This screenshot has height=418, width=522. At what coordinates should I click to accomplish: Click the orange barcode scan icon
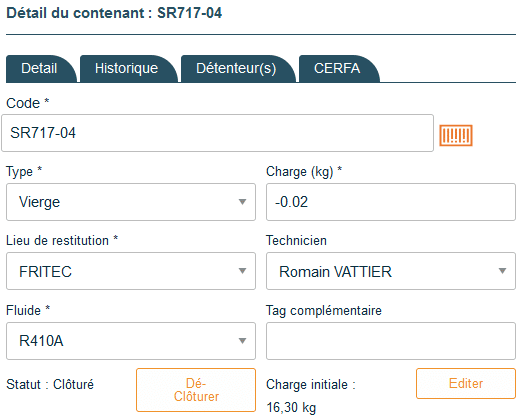(456, 135)
